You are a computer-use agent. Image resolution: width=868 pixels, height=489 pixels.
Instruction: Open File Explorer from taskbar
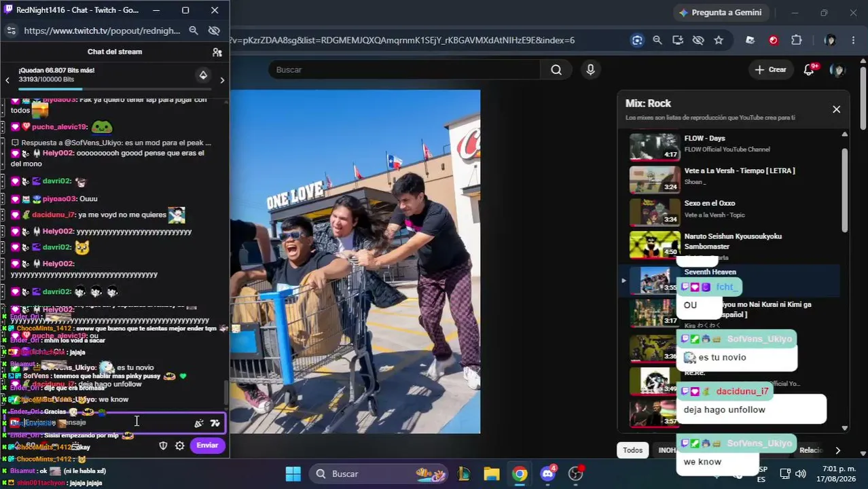point(492,473)
